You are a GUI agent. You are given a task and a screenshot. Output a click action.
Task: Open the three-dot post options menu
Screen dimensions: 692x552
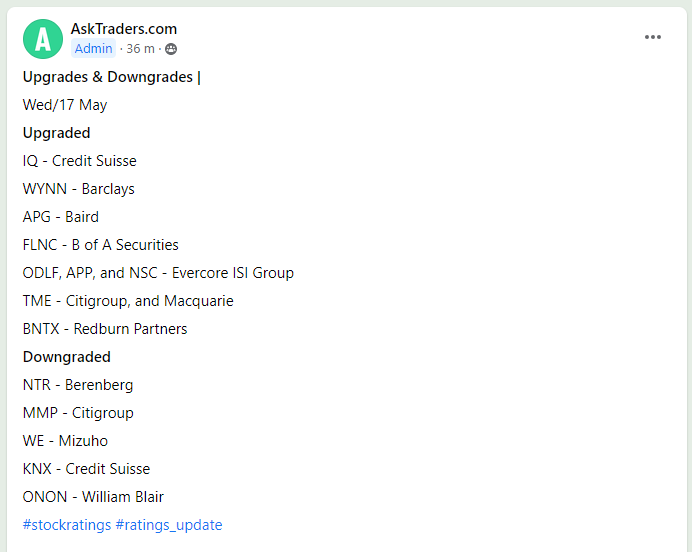tap(653, 37)
